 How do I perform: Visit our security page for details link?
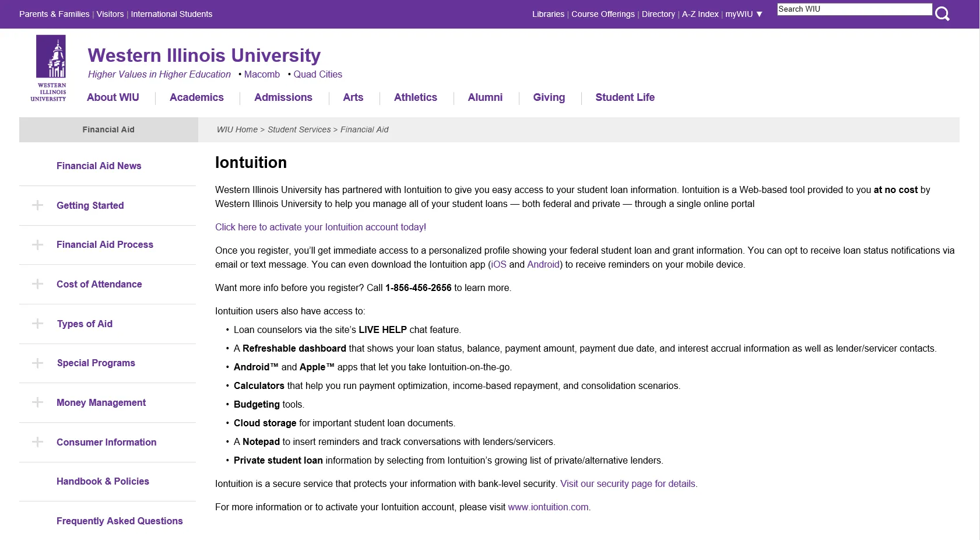tap(628, 484)
